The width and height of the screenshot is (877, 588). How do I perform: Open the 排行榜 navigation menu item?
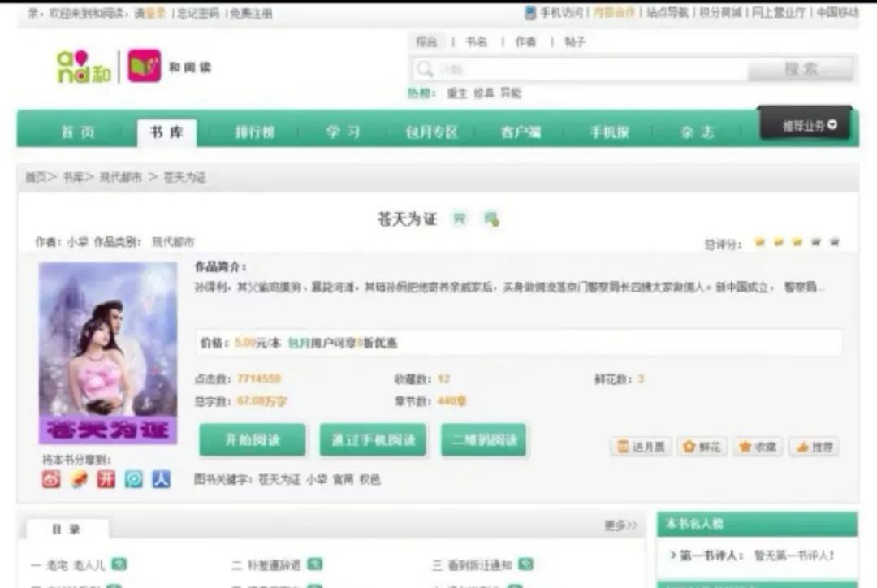coord(255,132)
